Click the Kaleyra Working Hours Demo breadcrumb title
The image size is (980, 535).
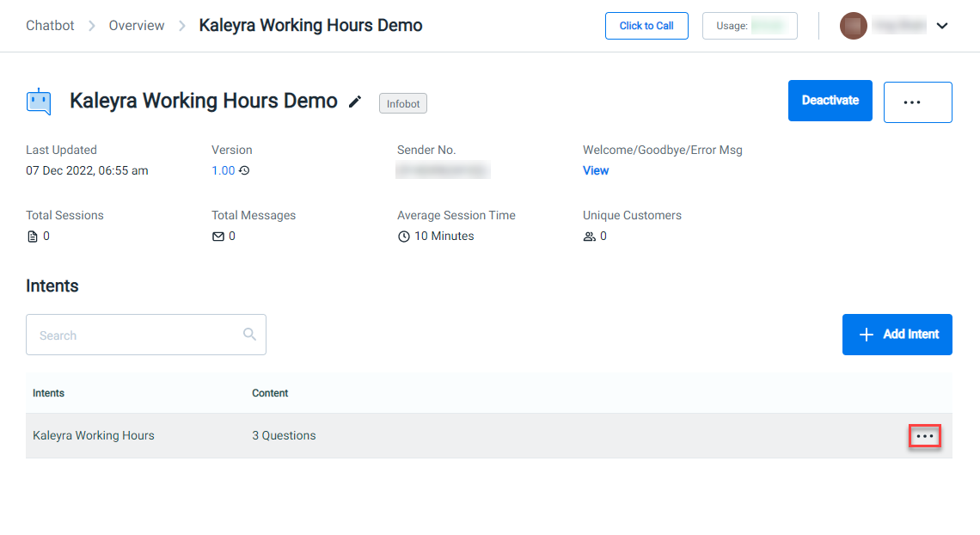[x=310, y=26]
